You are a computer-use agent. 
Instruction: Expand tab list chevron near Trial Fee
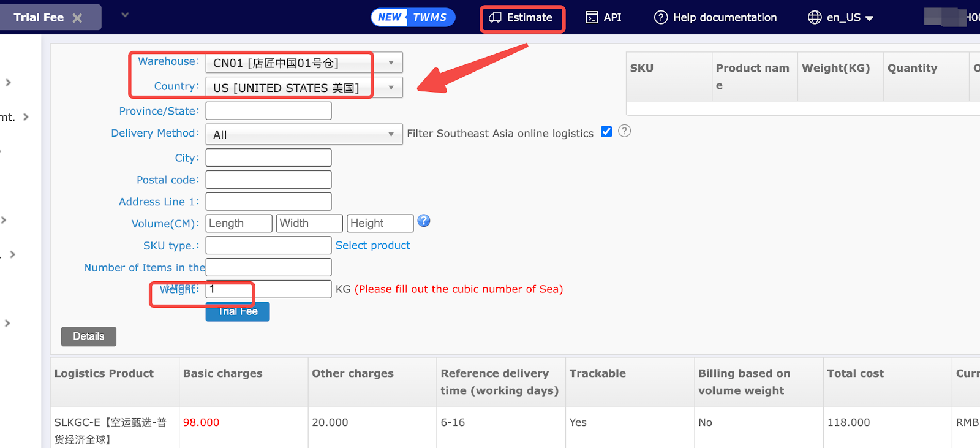[125, 15]
